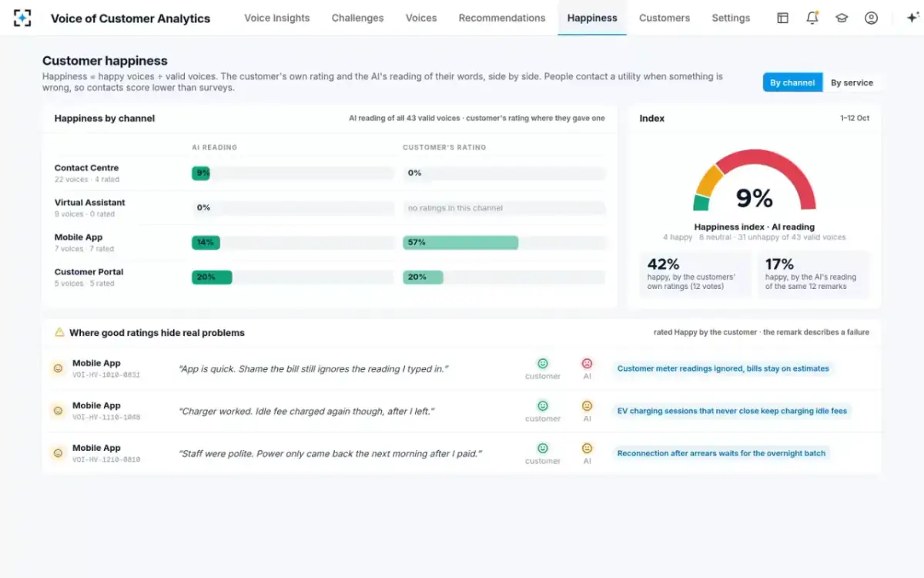924x578 pixels.
Task: Open the Challenges tab
Action: [358, 18]
